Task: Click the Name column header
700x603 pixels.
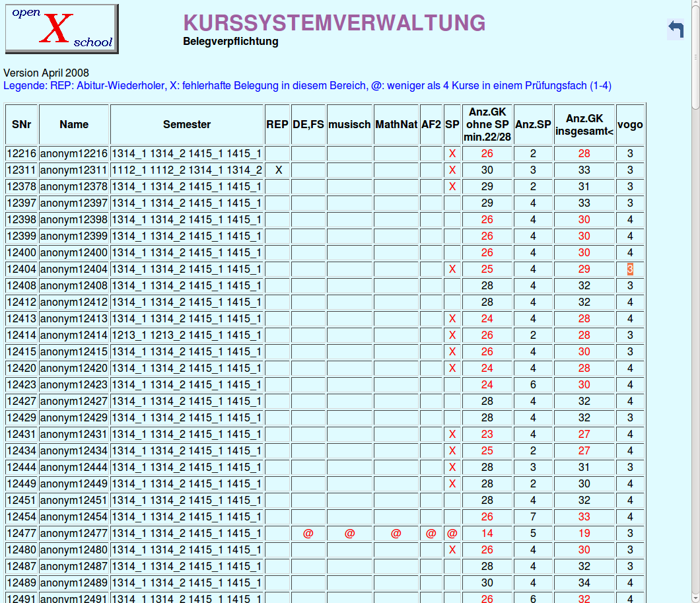Action: point(74,125)
